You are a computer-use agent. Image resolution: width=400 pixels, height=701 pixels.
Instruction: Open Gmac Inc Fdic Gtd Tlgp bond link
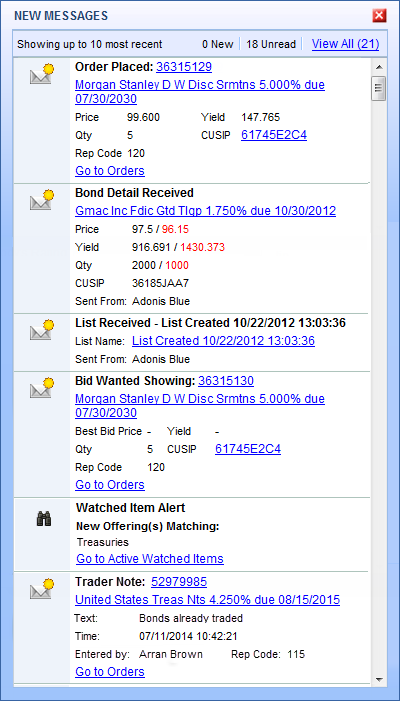pos(206,211)
